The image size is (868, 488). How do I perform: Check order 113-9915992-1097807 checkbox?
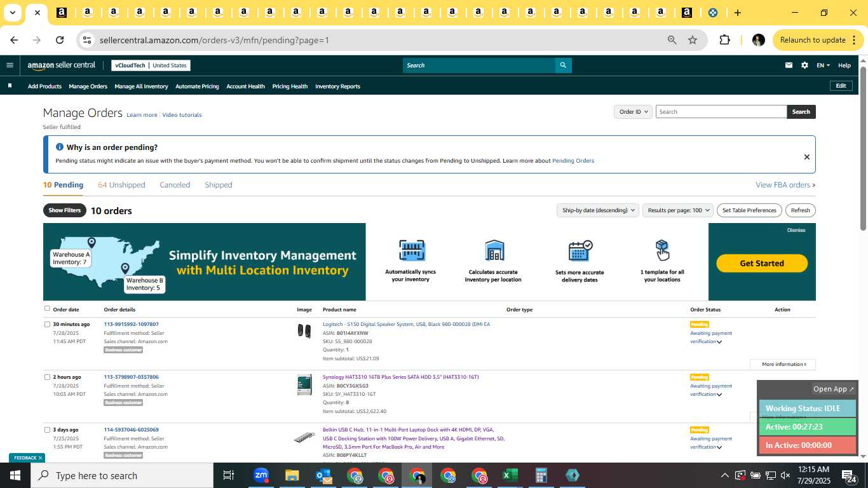[x=47, y=324]
